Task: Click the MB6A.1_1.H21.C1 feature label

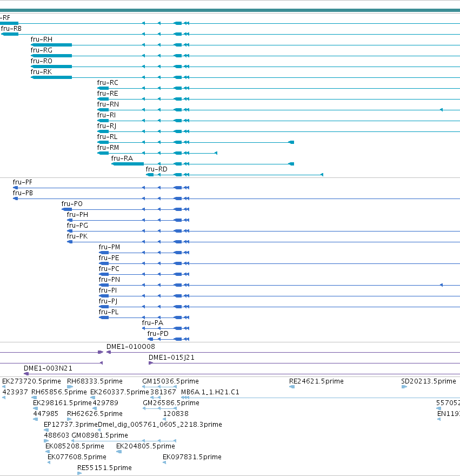Action: pos(210,392)
